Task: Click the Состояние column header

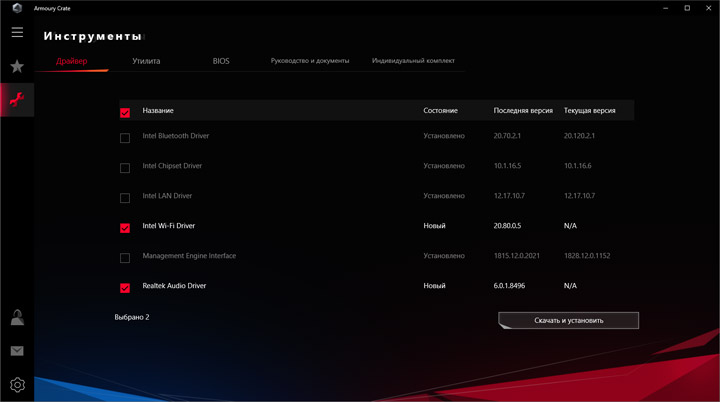Action: click(440, 110)
